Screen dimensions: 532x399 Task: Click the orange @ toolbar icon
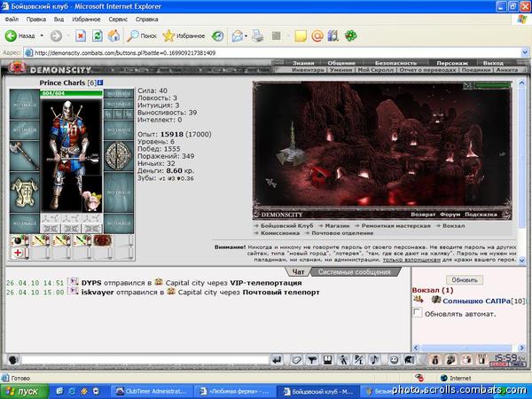tap(317, 35)
